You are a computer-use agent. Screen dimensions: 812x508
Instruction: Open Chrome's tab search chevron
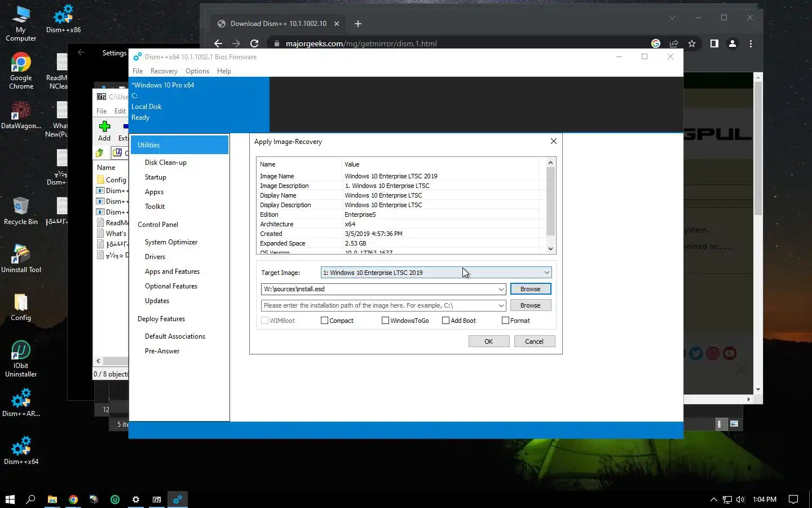(672, 17)
